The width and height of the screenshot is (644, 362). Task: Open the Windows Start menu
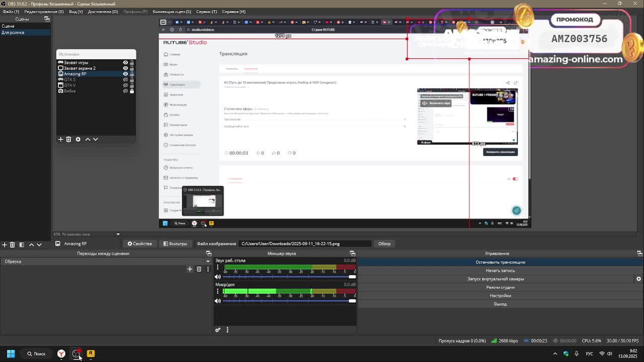pos(11,354)
